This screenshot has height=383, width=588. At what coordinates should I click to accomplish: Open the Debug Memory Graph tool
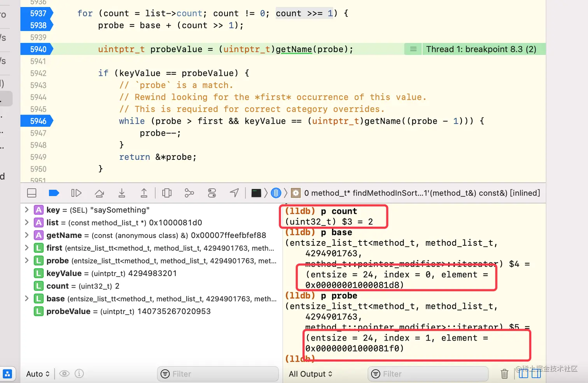189,193
